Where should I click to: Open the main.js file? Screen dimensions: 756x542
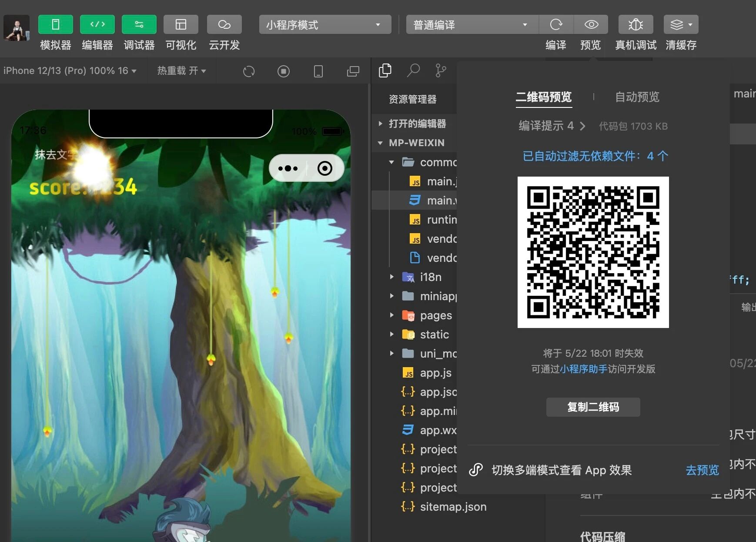click(x=414, y=181)
